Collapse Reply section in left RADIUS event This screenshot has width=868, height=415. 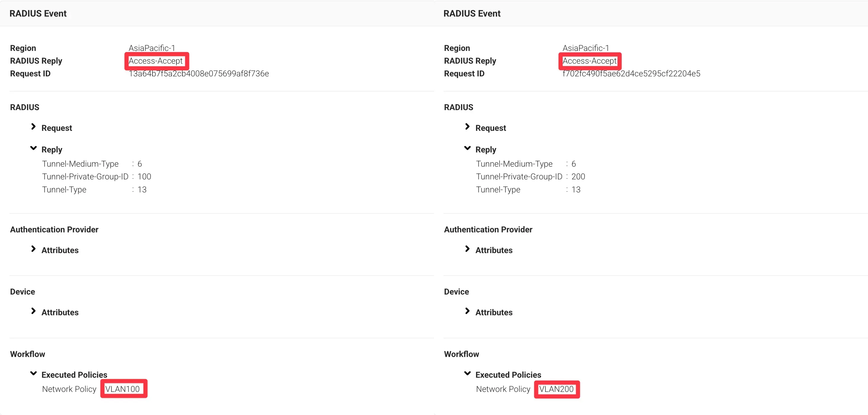(33, 148)
